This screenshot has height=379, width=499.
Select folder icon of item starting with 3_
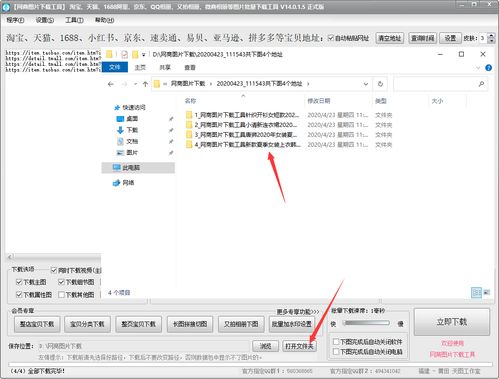coord(189,135)
